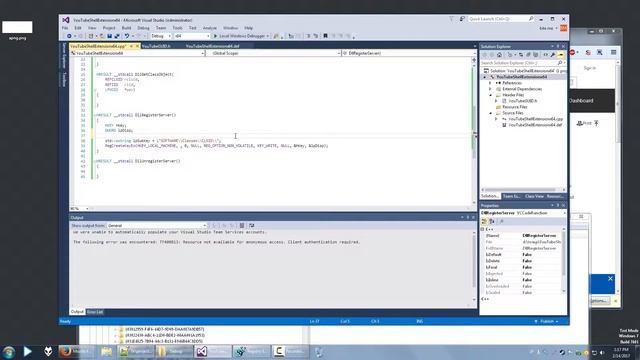
Task: Click Toggle Word Wrap icon in Output toolbar
Action: (251, 225)
